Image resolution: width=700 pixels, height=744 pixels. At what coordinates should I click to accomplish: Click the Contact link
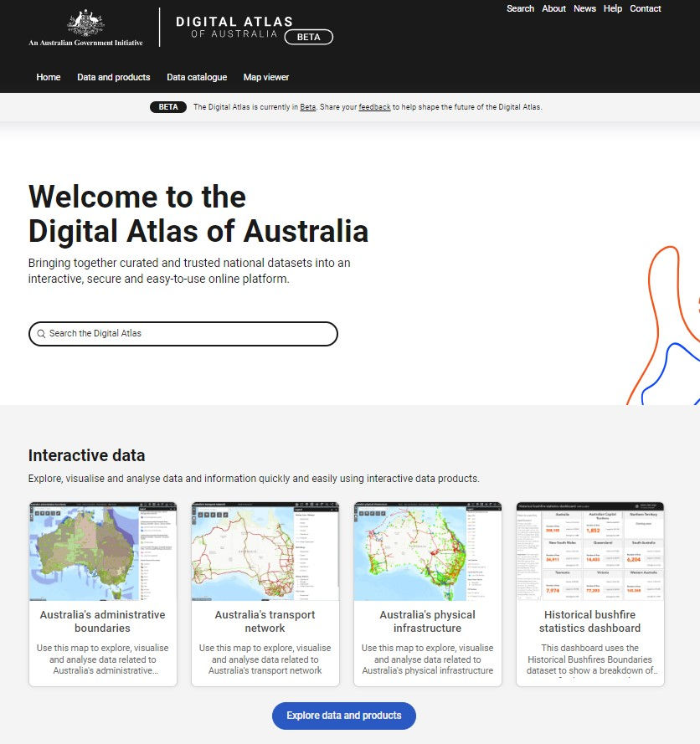point(645,8)
